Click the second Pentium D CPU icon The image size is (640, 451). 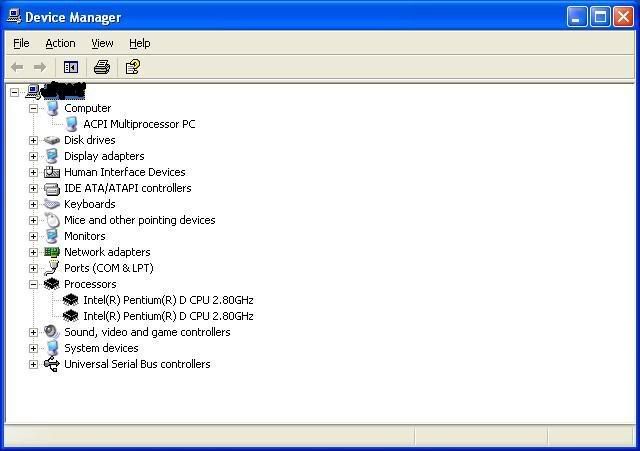[71, 316]
